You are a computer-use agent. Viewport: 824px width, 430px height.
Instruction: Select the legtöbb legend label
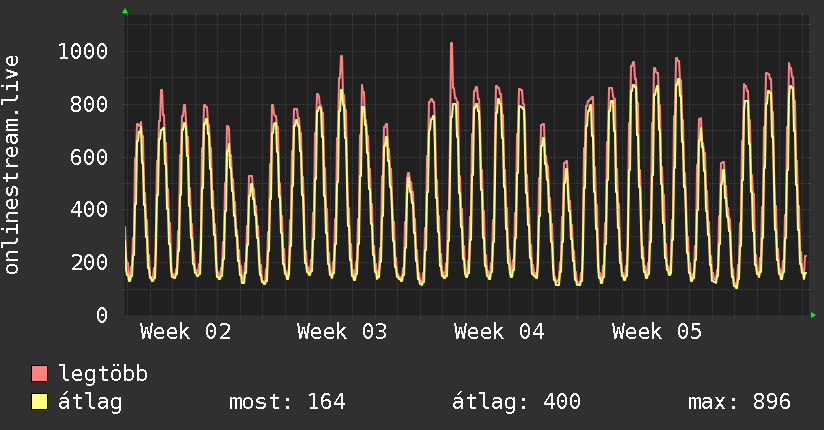pyautogui.click(x=104, y=375)
